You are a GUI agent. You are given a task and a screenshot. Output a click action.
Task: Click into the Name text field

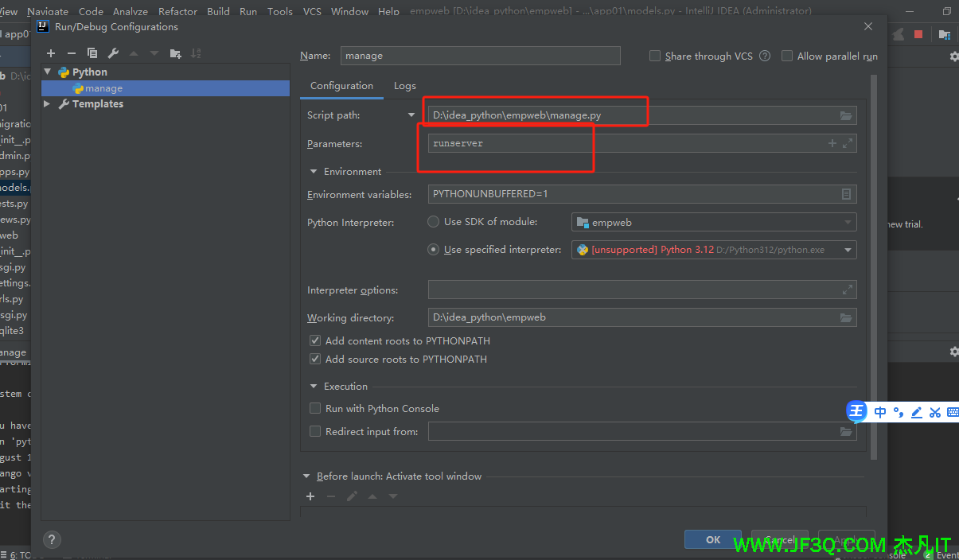480,56
